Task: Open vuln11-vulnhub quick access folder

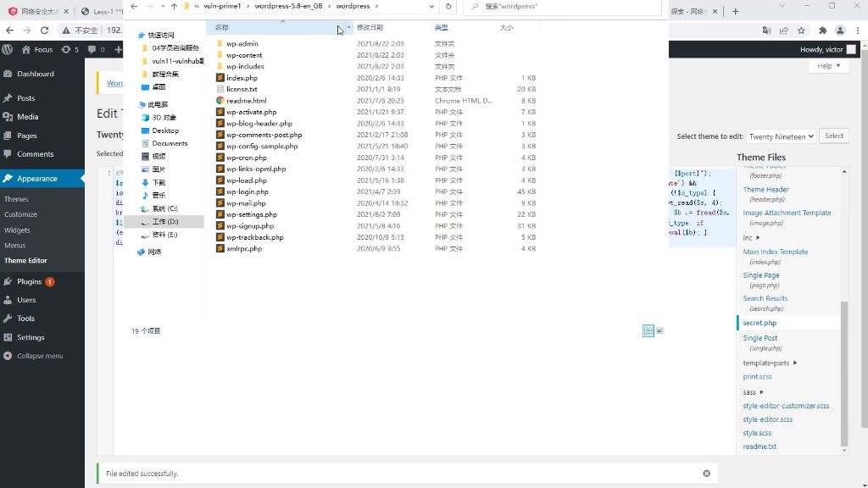Action: [x=177, y=61]
